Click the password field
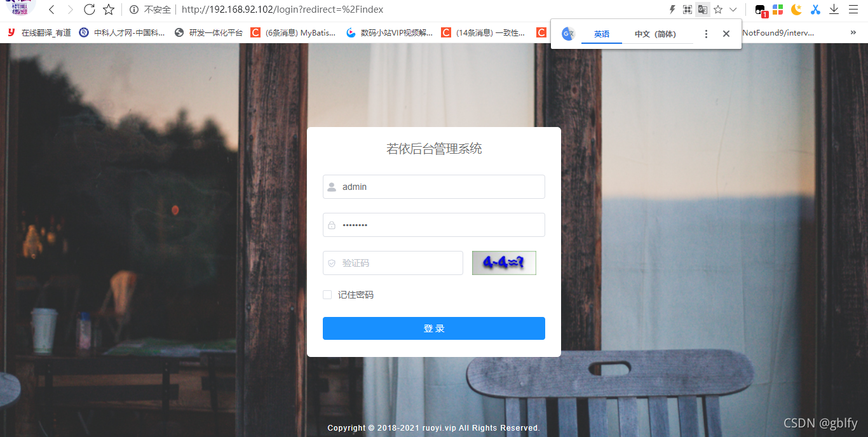 coord(434,225)
